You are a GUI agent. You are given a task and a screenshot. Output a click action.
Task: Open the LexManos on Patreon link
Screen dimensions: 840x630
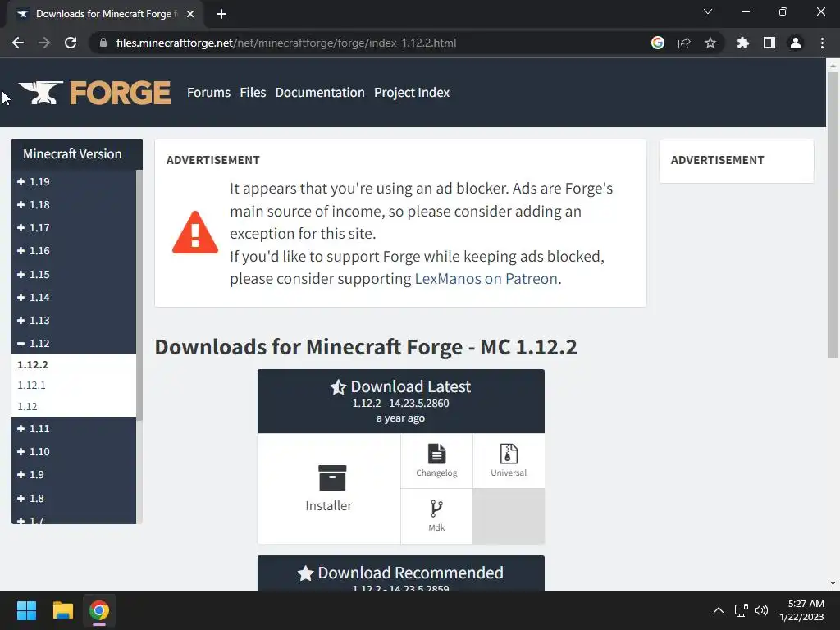coord(486,279)
